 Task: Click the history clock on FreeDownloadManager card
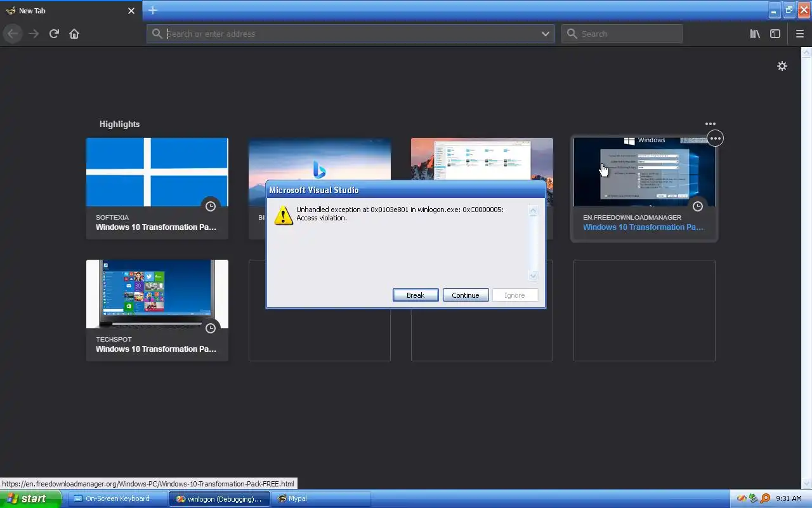(698, 206)
